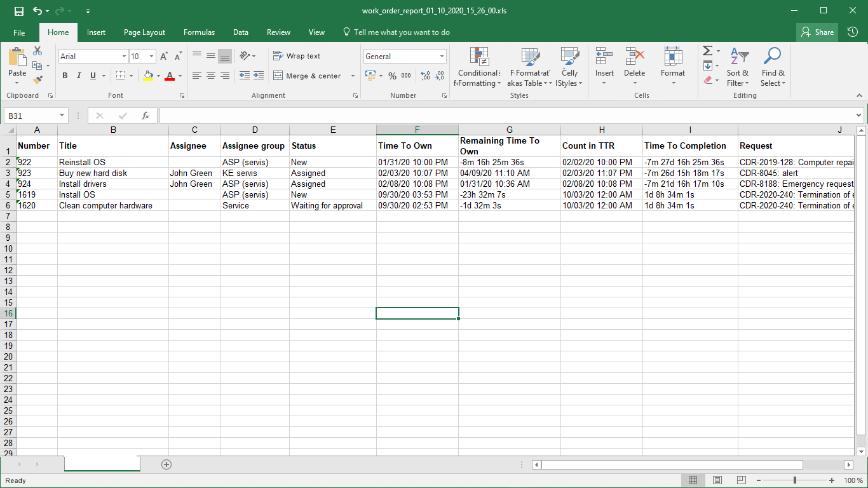Toggle Underline formatting
868x488 pixels.
93,76
